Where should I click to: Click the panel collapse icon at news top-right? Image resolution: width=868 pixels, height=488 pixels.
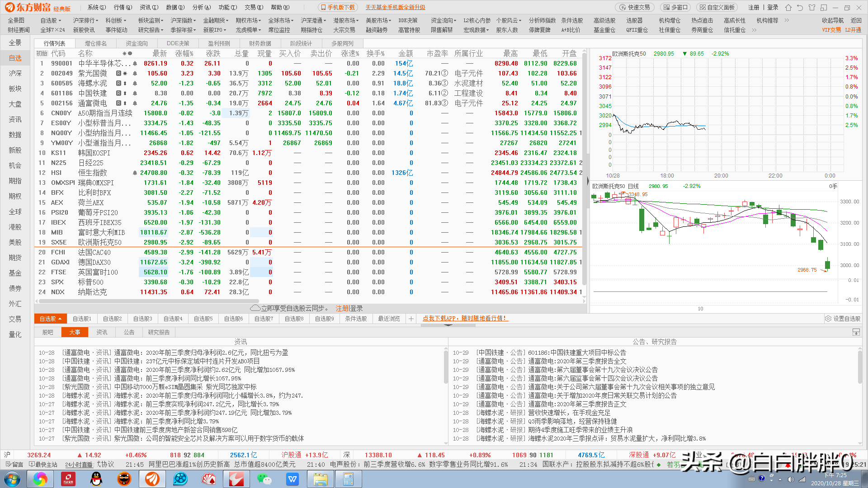[856, 332]
